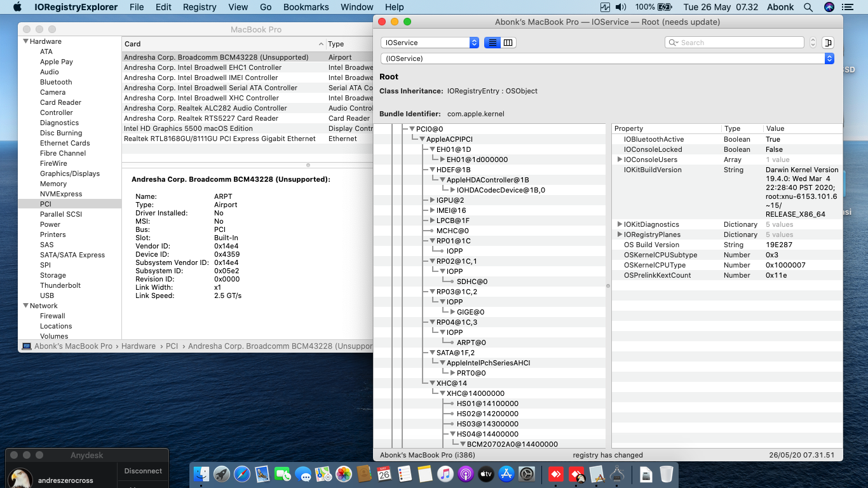Switch to the column browser view icon
868x488 pixels.
coord(508,43)
